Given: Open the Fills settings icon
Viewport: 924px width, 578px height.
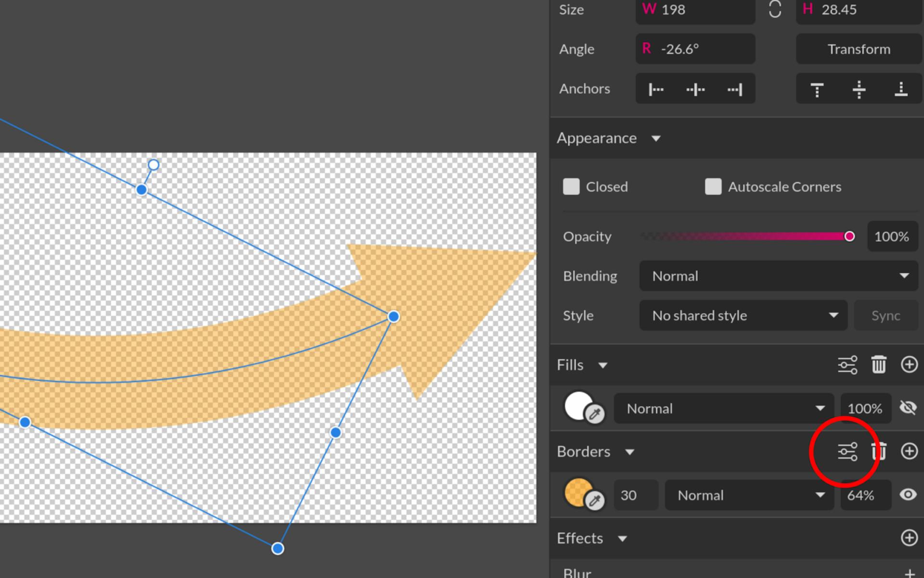Looking at the screenshot, I should tap(847, 365).
